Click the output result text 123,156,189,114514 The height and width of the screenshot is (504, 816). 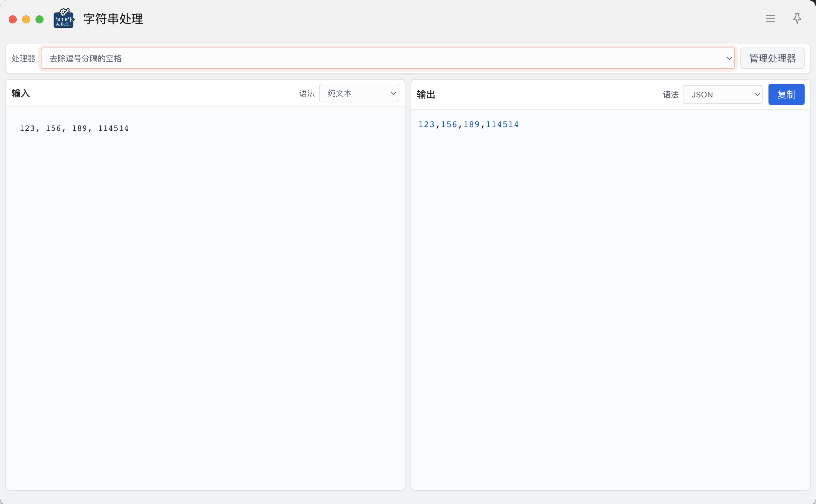tap(468, 124)
